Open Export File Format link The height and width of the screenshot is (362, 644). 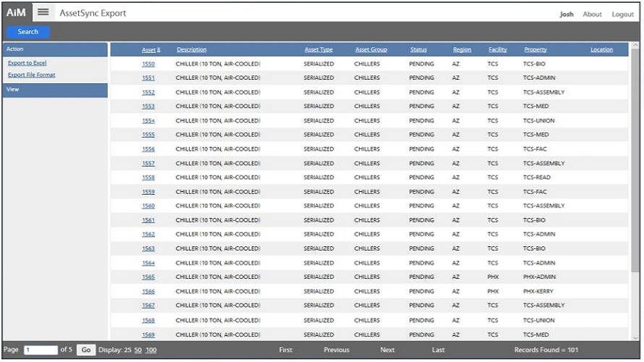[32, 75]
